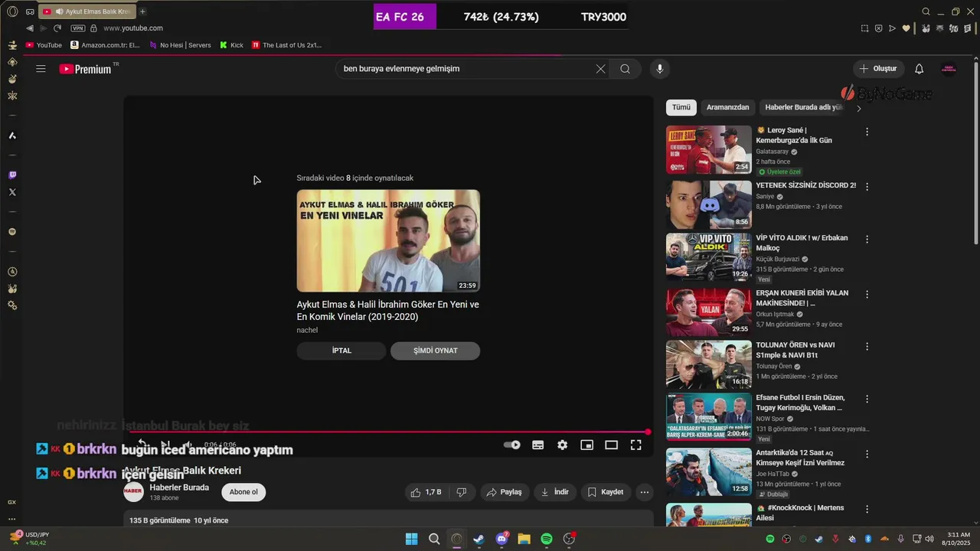Open Haberler Burada channel name
980x551 pixels.
click(x=179, y=487)
